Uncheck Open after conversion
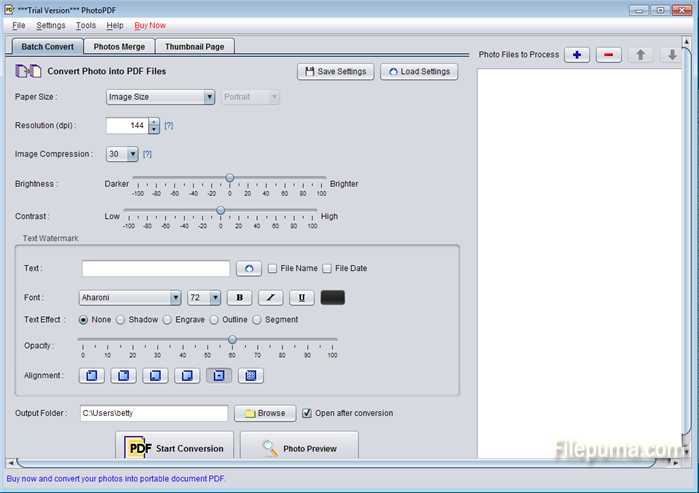 click(307, 413)
